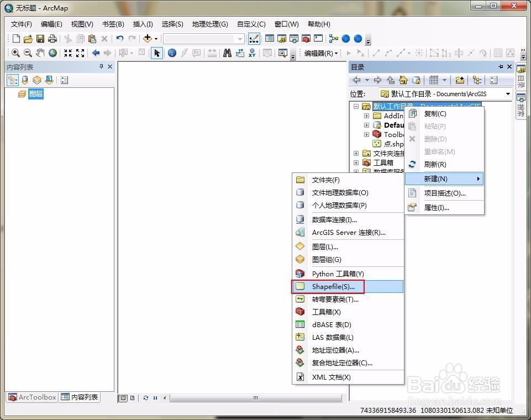Choose Shapefile(S)... from New submenu

(x=348, y=287)
